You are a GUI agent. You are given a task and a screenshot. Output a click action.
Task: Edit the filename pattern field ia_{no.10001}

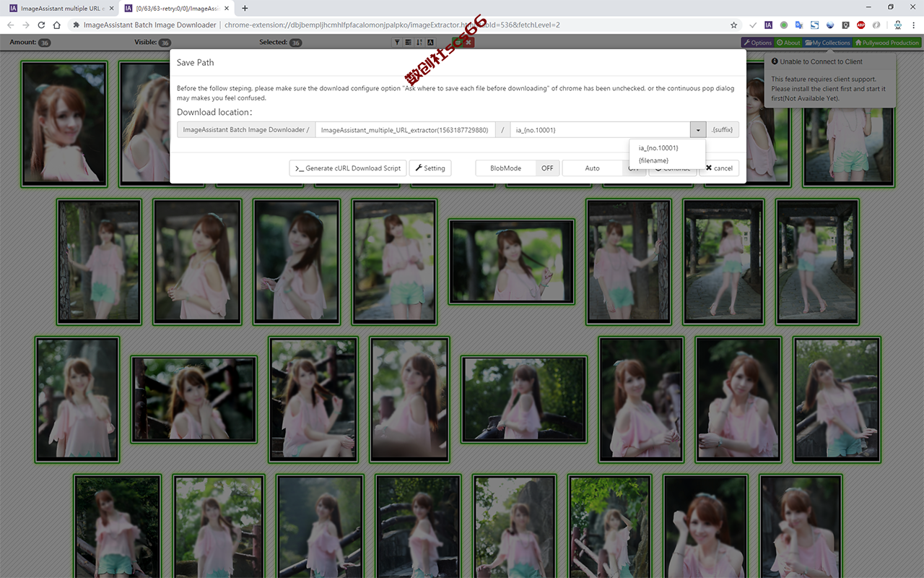click(600, 129)
